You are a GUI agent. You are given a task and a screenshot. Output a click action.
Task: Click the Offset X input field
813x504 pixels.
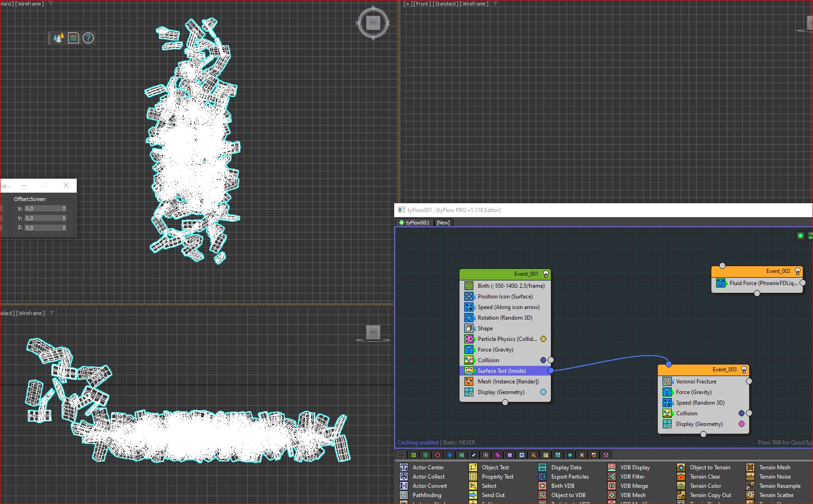(43, 209)
